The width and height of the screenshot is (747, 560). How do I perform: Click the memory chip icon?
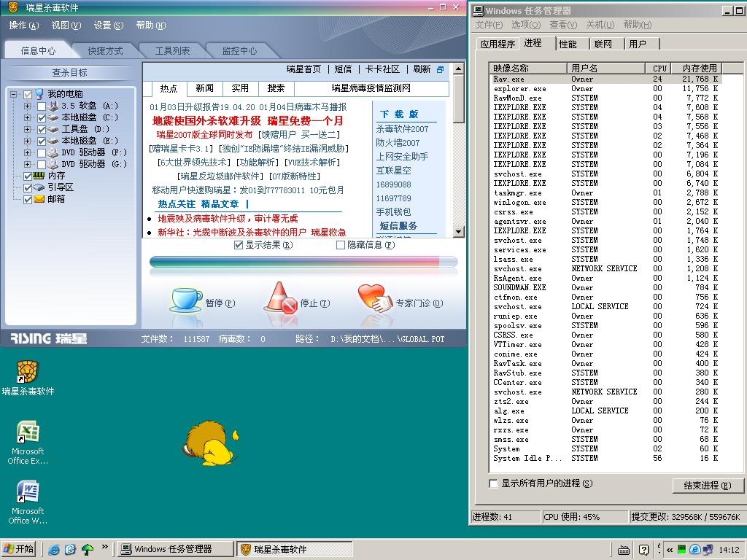[x=39, y=176]
